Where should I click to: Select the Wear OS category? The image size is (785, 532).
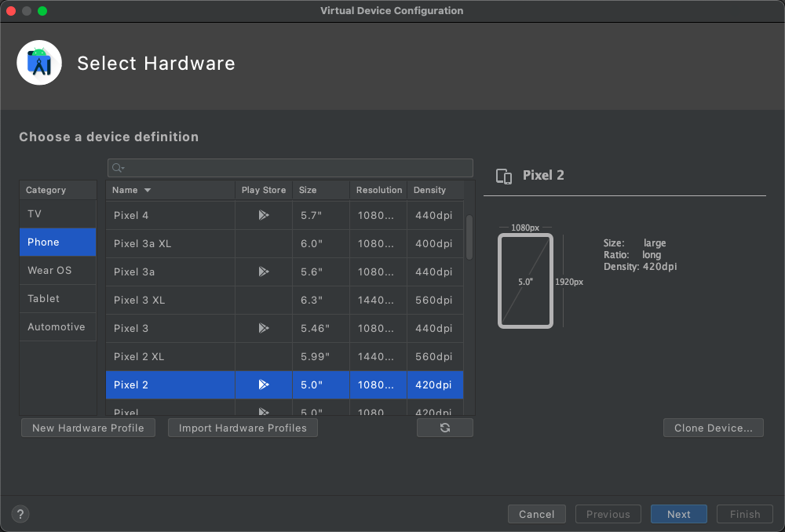[58, 270]
